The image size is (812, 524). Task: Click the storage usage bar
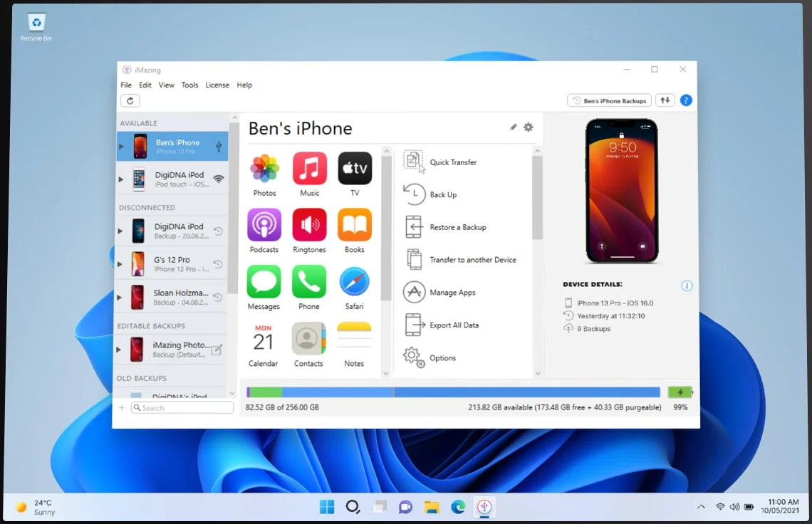(453, 392)
